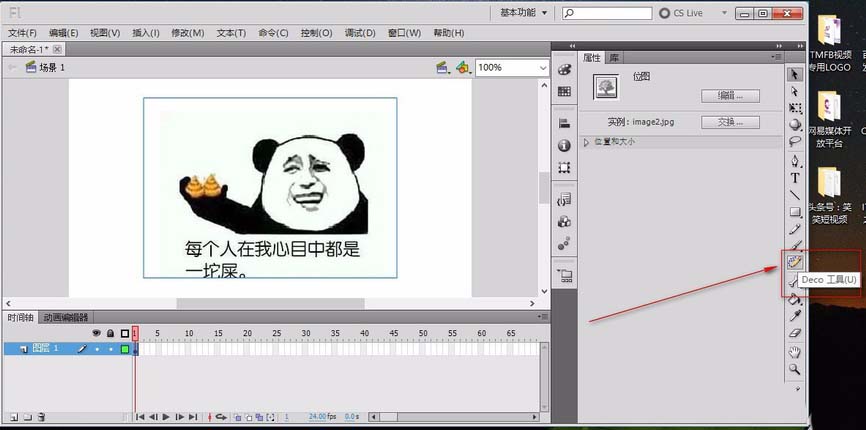Open the Project panel icon
The width and height of the screenshot is (866, 430).
click(x=564, y=275)
